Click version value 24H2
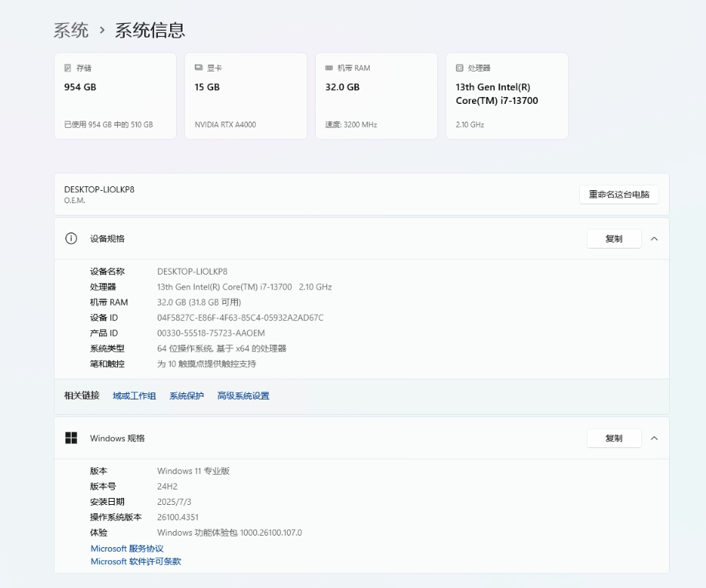This screenshot has width=706, height=588. 168,486
